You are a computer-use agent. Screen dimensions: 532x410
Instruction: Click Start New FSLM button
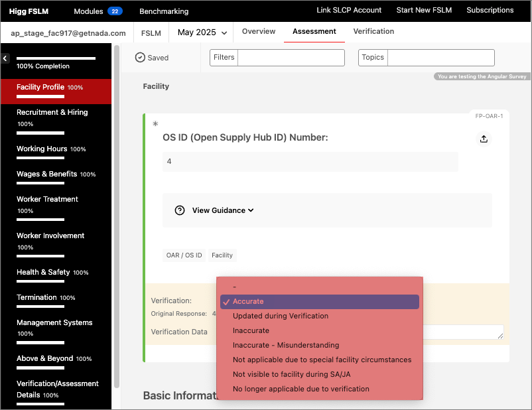(x=424, y=10)
